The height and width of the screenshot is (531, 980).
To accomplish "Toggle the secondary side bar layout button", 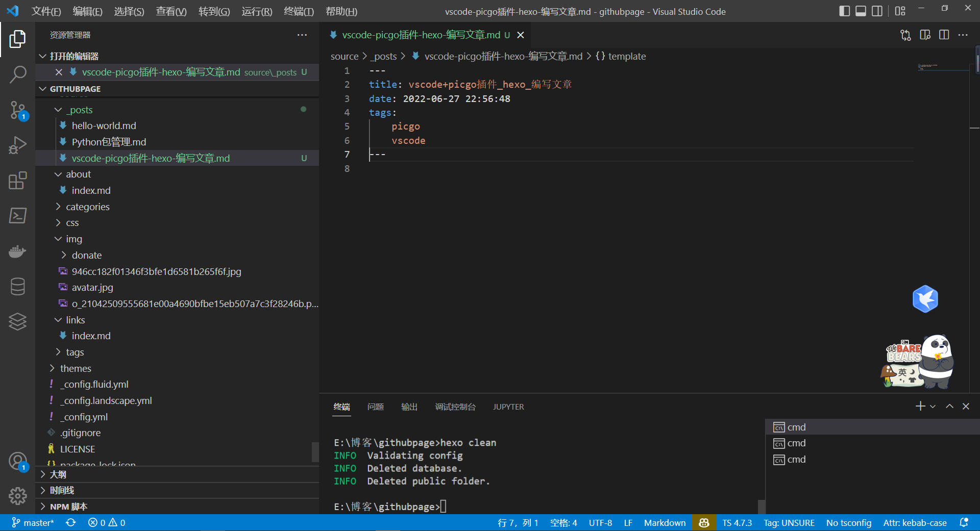I will pos(877,11).
